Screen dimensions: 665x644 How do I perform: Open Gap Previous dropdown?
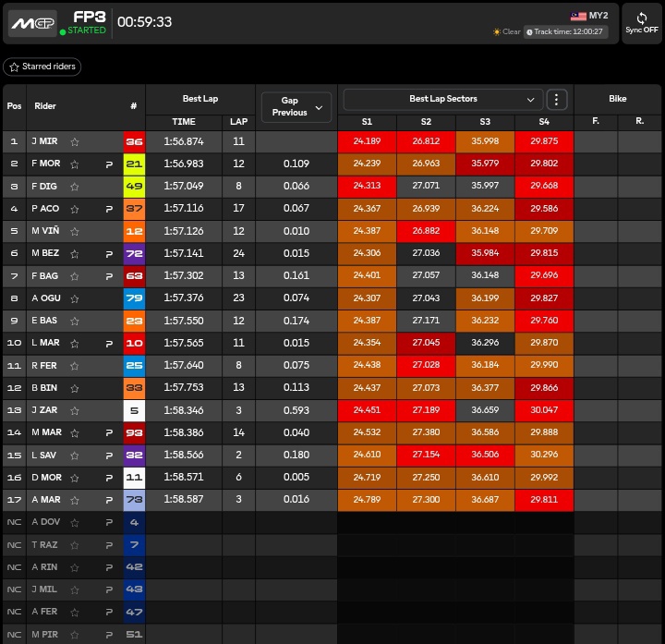[x=296, y=106]
